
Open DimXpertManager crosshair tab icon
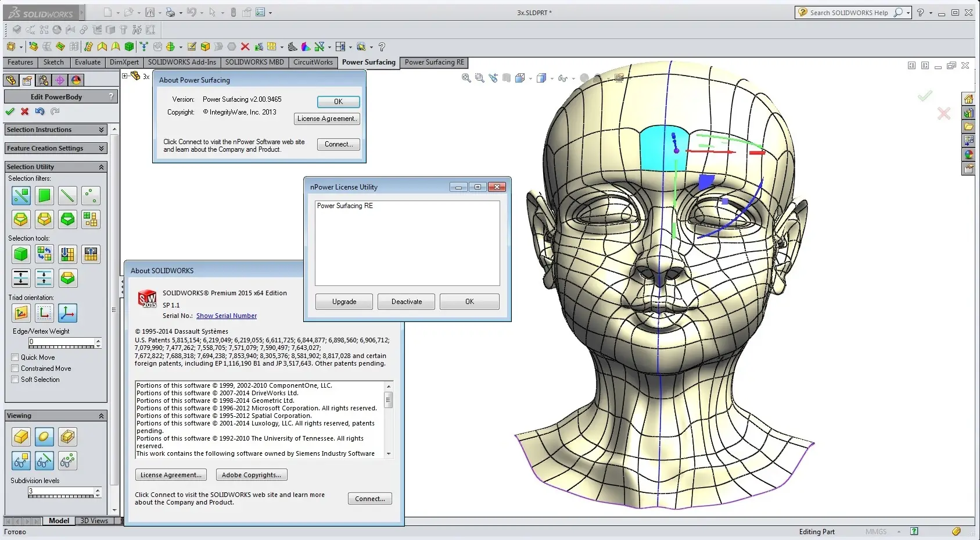coord(60,80)
